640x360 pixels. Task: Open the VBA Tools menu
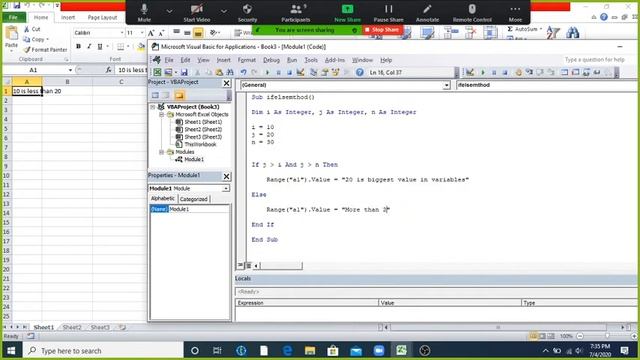pos(311,60)
